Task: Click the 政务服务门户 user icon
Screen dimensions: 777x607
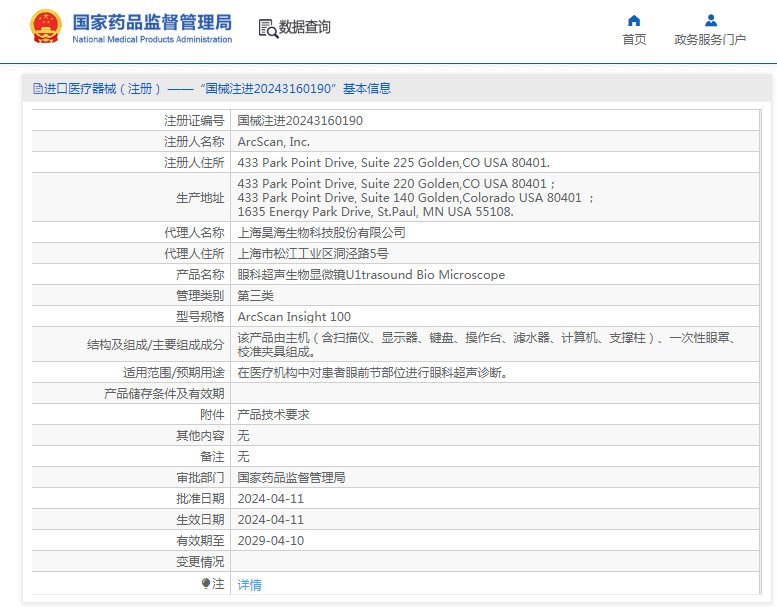Action: [711, 20]
